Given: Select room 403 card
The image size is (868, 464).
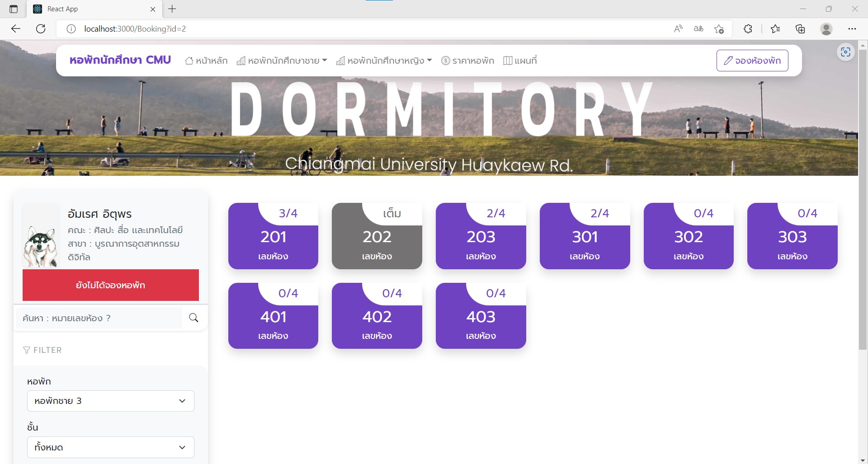Looking at the screenshot, I should (x=481, y=316).
